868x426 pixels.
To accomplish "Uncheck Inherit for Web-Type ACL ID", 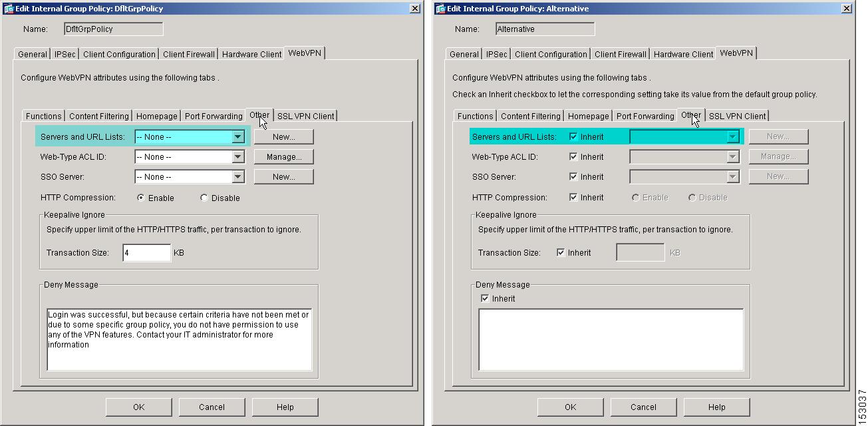I will tap(573, 156).
